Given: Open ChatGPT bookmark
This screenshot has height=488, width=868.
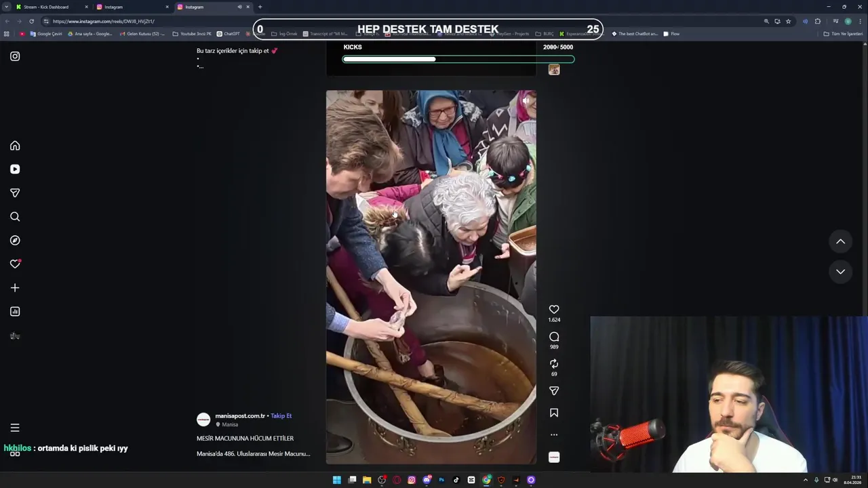Looking at the screenshot, I should pos(228,34).
